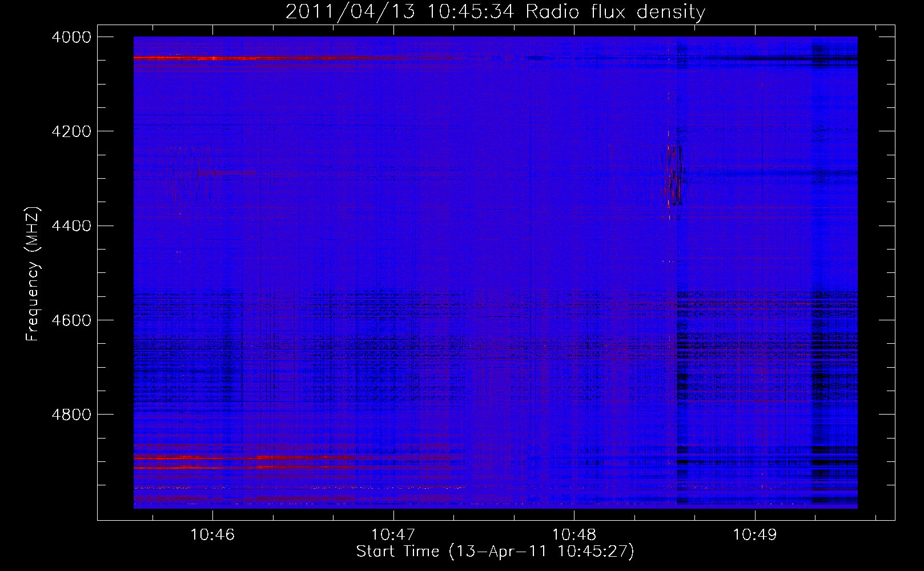
Task: Click the 10:46 time tick label
Action: [x=212, y=534]
